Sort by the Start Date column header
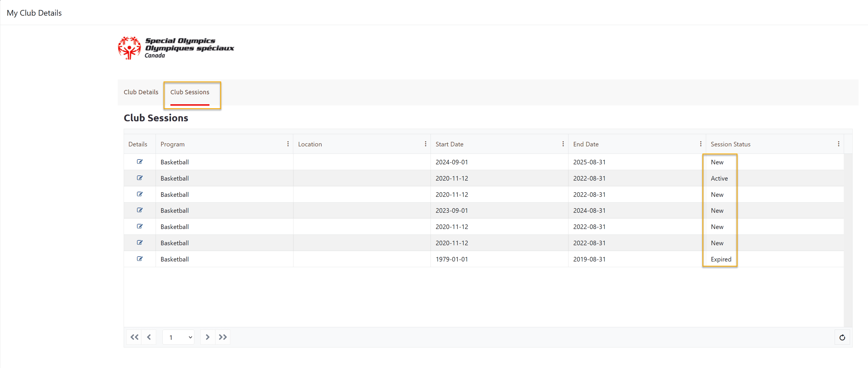 (x=449, y=144)
